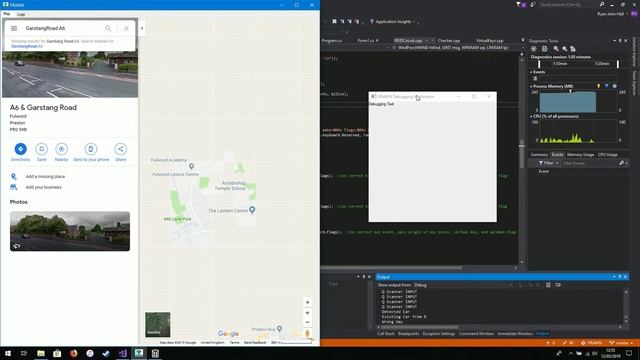Switch to Memory Usage tab

click(580, 155)
